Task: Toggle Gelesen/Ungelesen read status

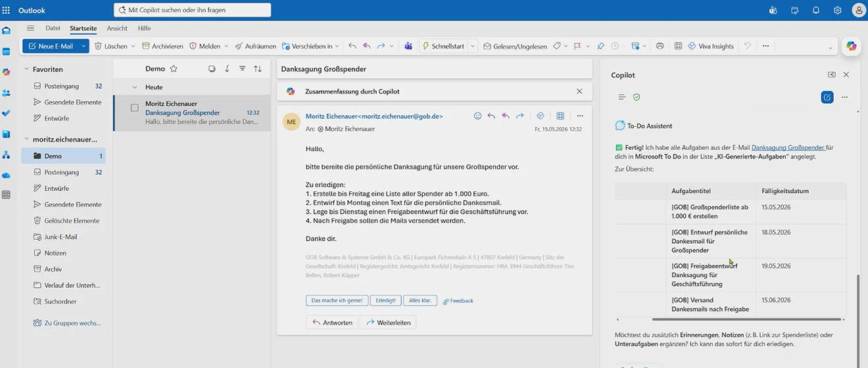Action: click(x=515, y=46)
